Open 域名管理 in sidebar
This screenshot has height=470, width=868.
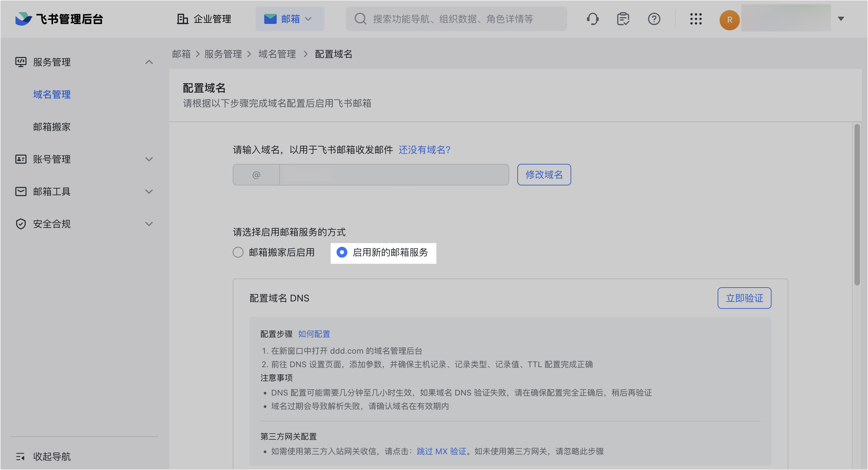tap(52, 94)
